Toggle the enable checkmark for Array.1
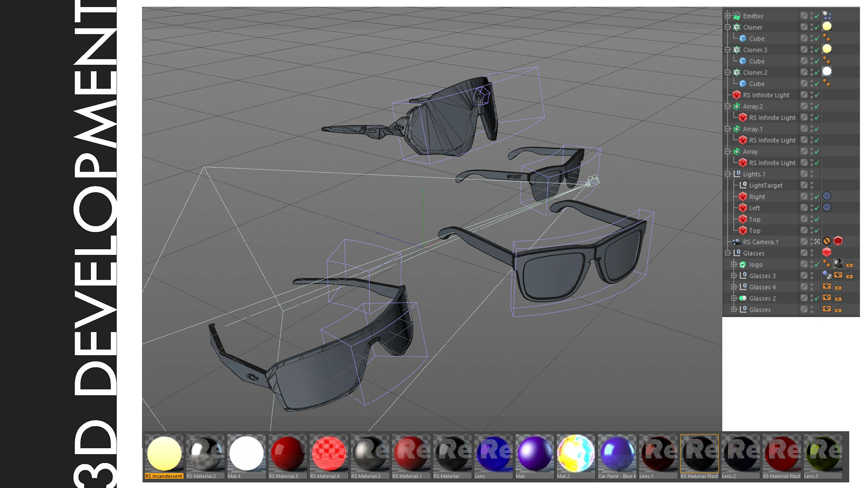The image size is (868, 488). pos(817,129)
